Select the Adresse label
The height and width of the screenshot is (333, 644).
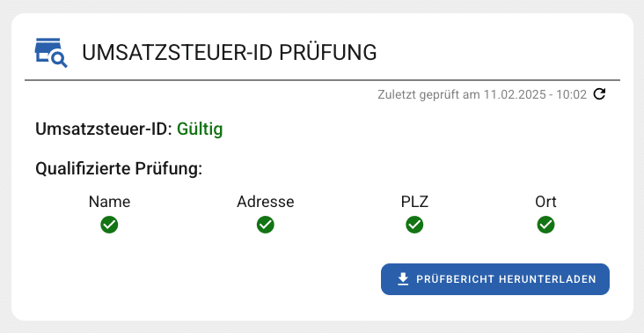[266, 202]
